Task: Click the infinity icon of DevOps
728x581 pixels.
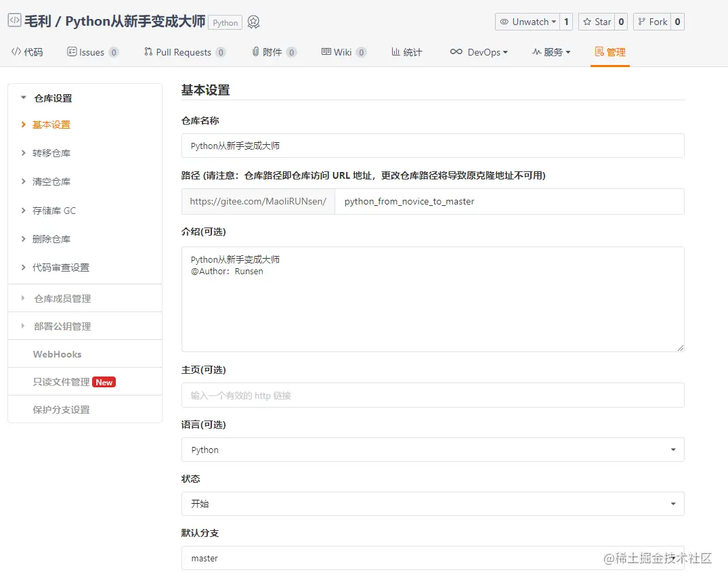Action: click(x=456, y=51)
